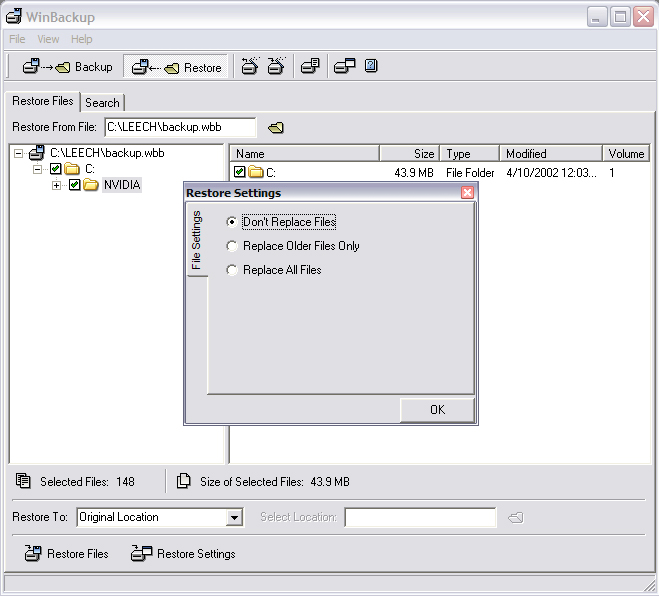Close the Restore Settings dialog
Screen dimensions: 659x596
[467, 193]
